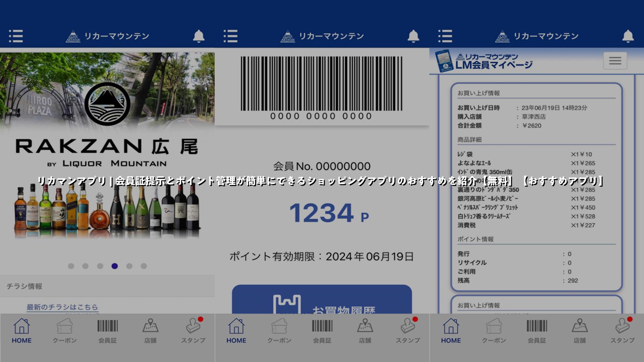Tap 購入店舗 草津西店 row

(x=536, y=117)
